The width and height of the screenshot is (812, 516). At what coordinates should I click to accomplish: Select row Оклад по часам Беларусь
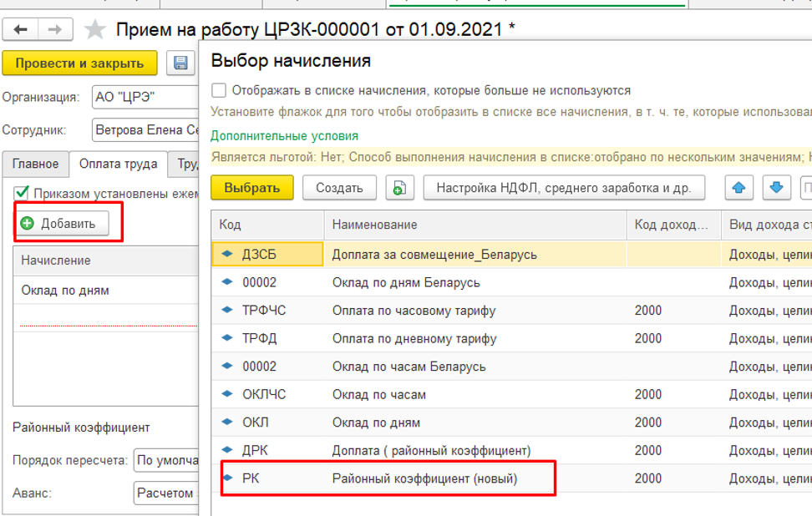coord(511,367)
